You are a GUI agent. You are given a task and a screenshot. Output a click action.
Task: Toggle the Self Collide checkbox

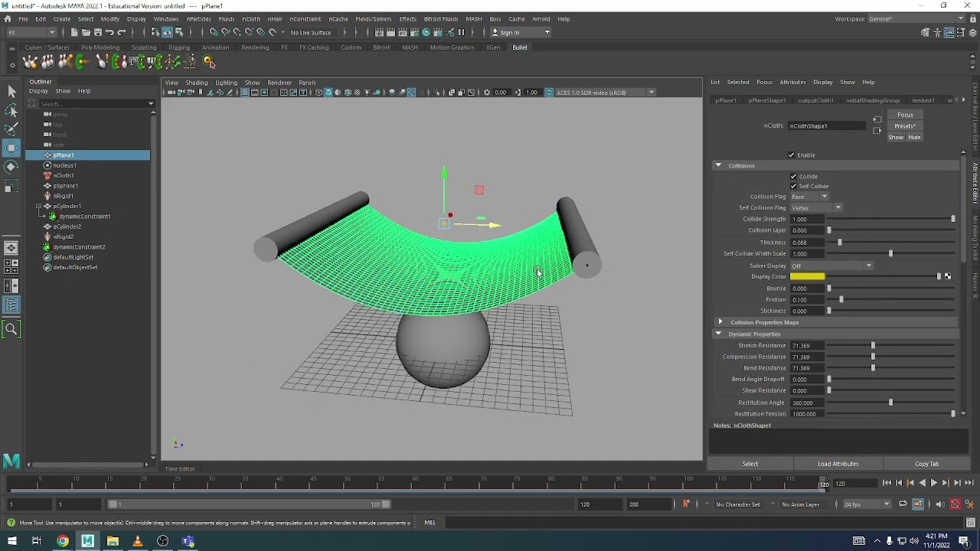pos(794,186)
